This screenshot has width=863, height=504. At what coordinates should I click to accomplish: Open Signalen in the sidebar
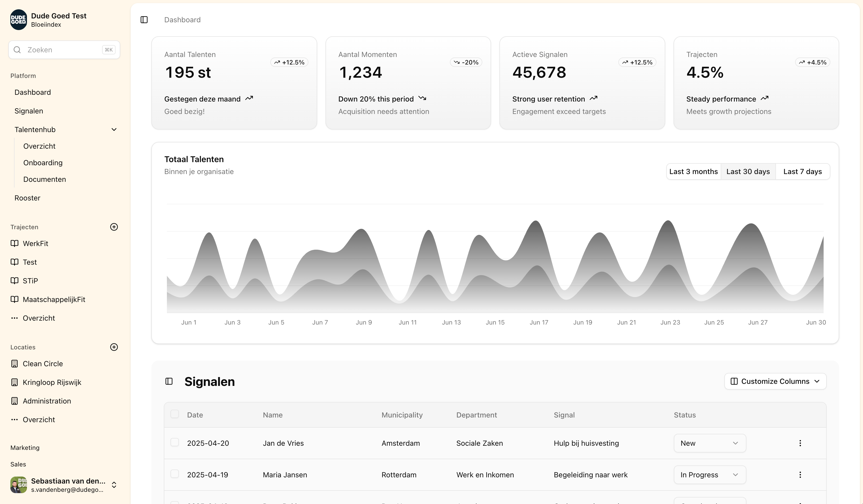29,111
